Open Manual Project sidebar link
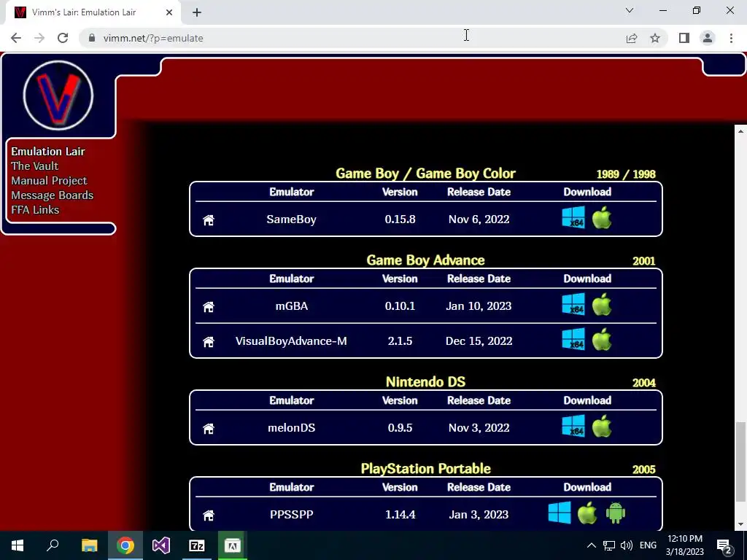 coord(49,181)
